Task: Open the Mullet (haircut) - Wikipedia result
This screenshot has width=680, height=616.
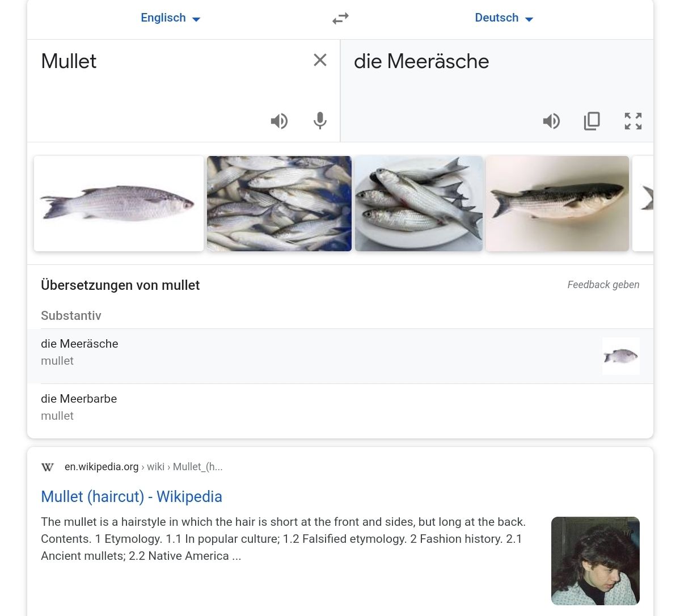Action: click(132, 497)
